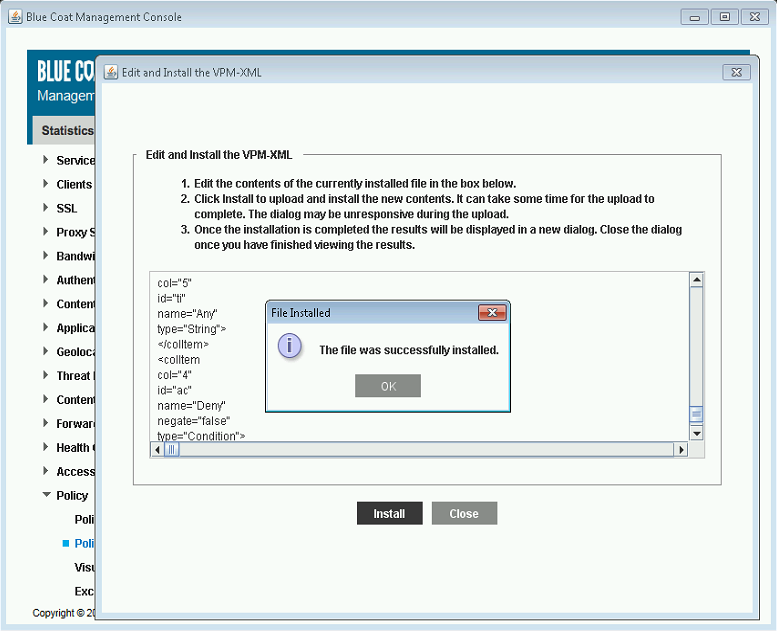Close the Blue Coat Management Console window
The height and width of the screenshot is (631, 777).
coord(754,17)
